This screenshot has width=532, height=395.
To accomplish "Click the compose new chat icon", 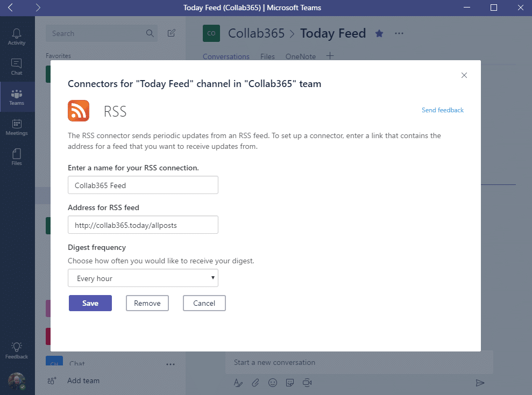I will click(172, 33).
